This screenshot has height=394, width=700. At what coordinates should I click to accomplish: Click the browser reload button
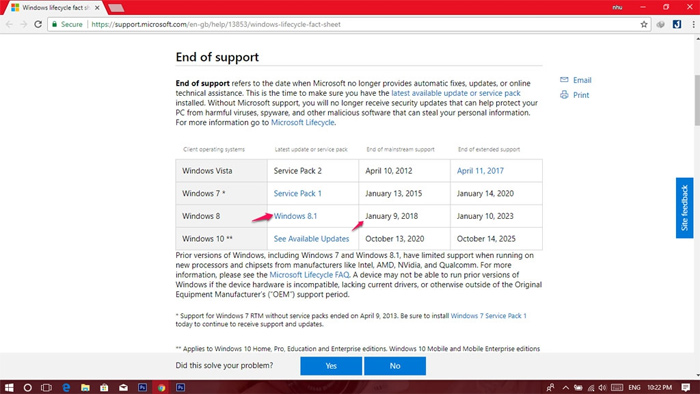click(38, 24)
